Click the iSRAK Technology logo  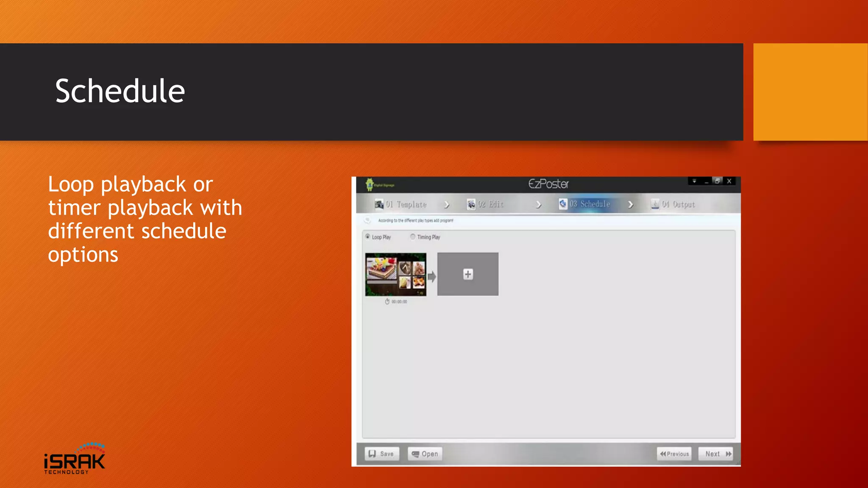pos(75,458)
